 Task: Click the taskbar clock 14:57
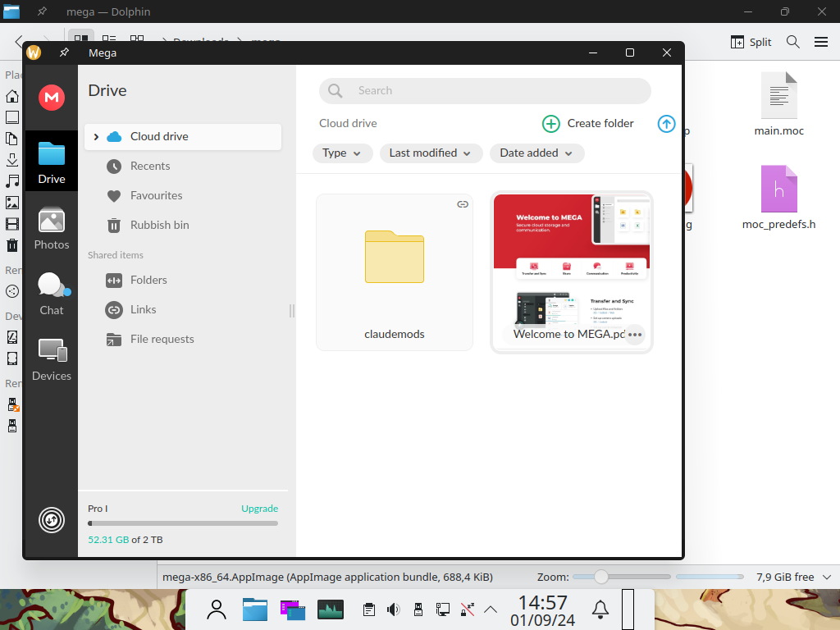(543, 602)
